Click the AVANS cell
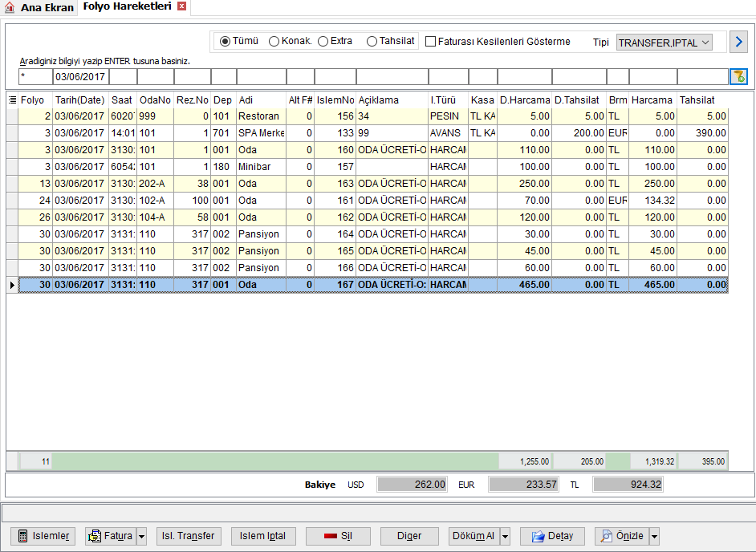 coord(448,133)
